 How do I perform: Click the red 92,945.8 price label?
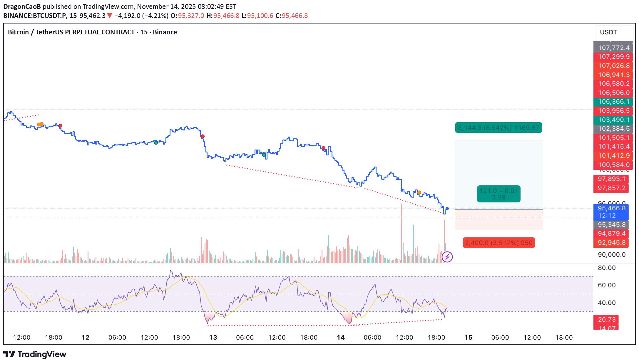(611, 243)
